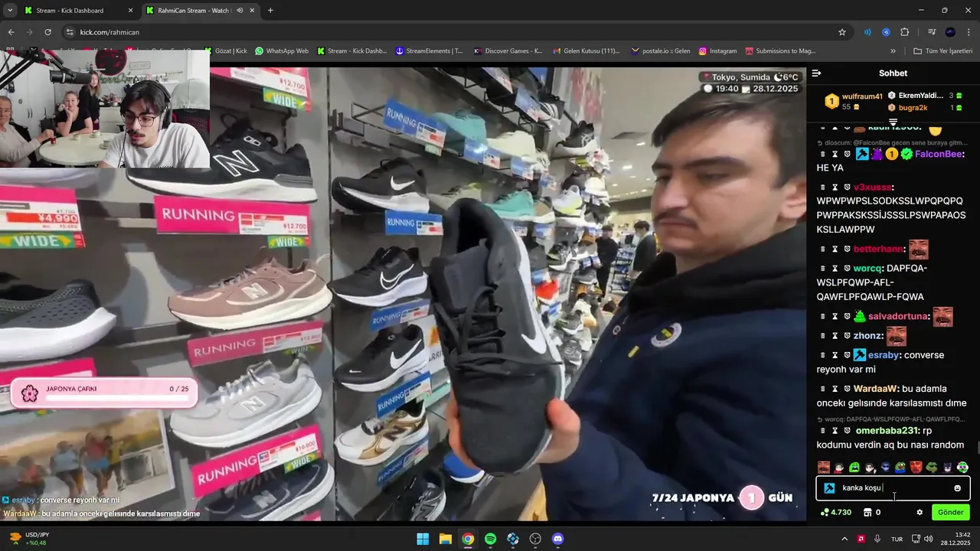Click salvadortuna username in chat

pos(898,316)
